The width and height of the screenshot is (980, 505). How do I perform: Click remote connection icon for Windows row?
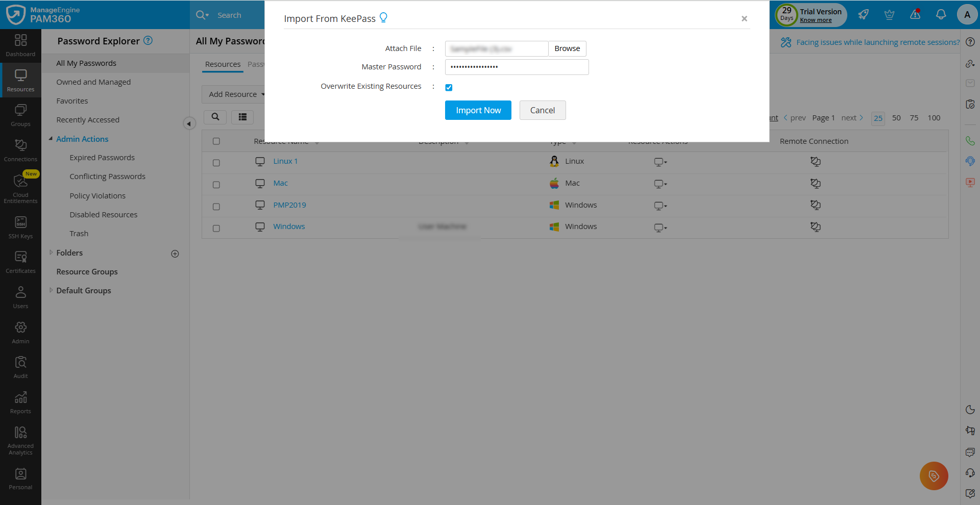815,227
